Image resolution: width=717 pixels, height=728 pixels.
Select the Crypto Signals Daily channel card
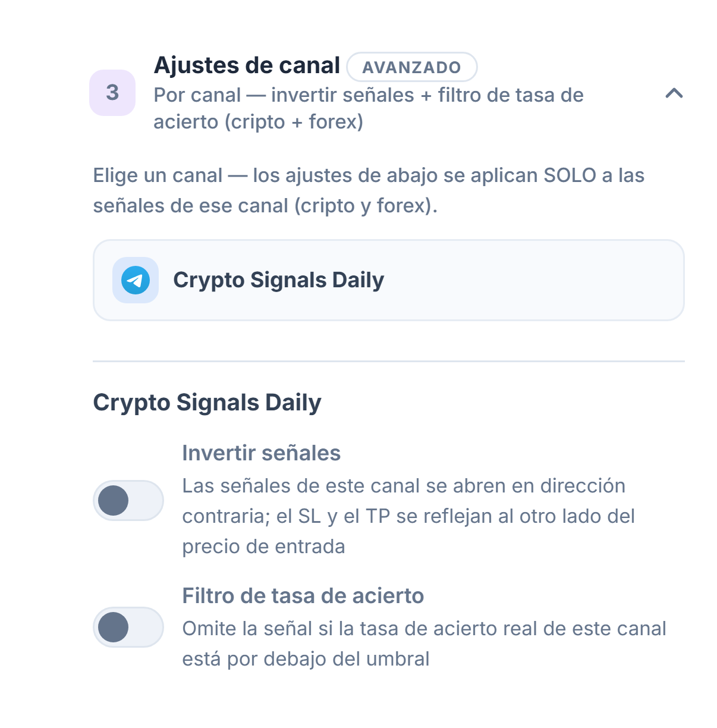pos(389,280)
